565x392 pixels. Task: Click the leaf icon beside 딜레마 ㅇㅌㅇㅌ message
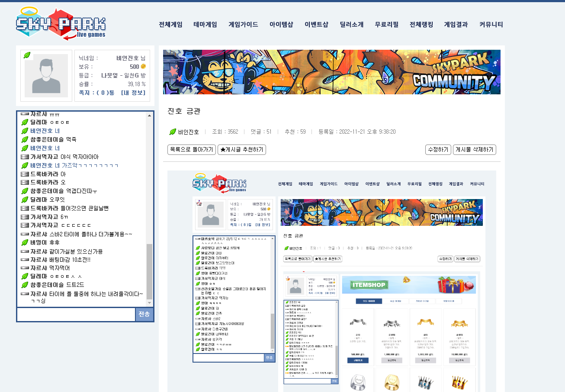[25, 122]
